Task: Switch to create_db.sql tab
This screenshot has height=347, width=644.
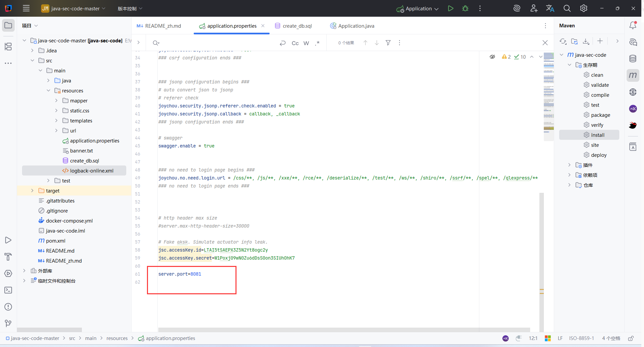Action: coord(293,26)
